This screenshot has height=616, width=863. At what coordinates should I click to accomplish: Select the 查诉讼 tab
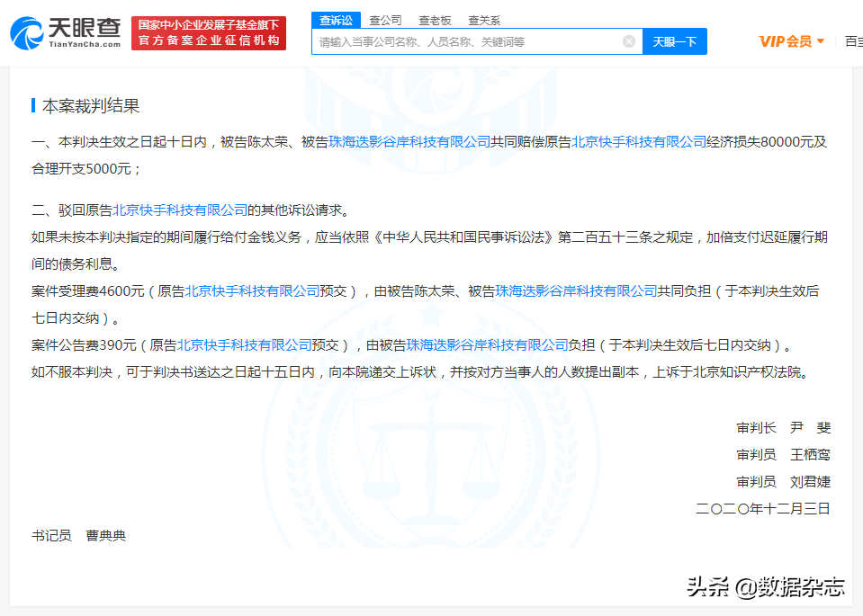tap(337, 20)
